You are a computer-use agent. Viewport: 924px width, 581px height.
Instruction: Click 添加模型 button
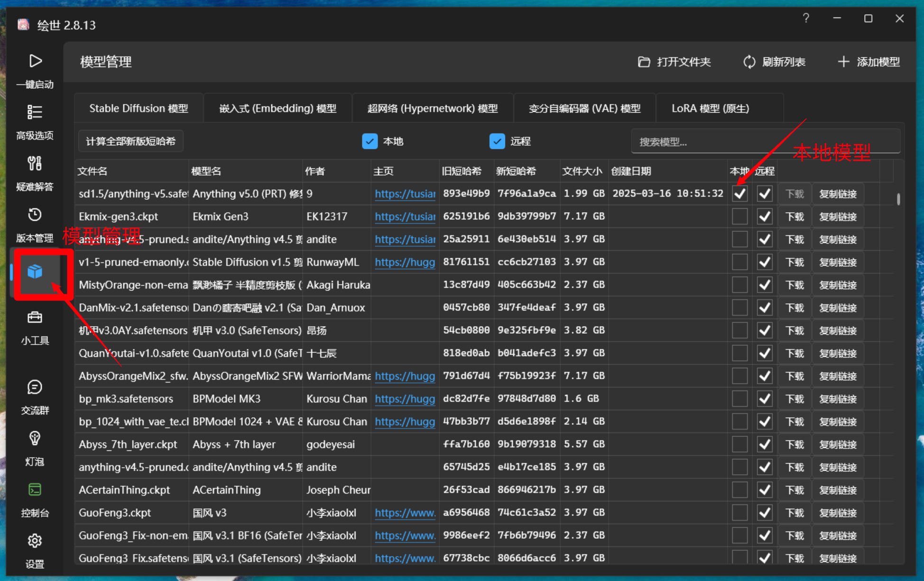(x=869, y=62)
